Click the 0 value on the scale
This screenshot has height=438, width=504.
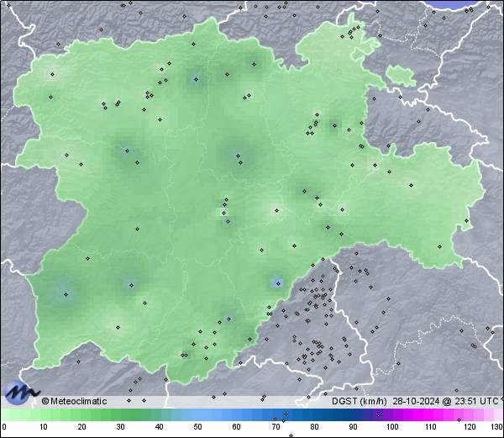click(x=4, y=427)
